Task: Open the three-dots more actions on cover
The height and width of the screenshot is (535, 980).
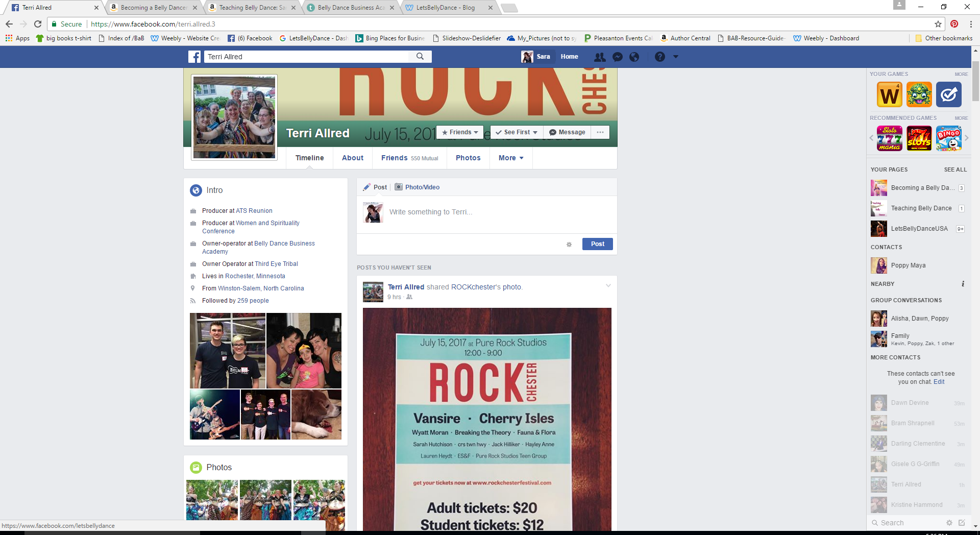Action: [x=600, y=132]
